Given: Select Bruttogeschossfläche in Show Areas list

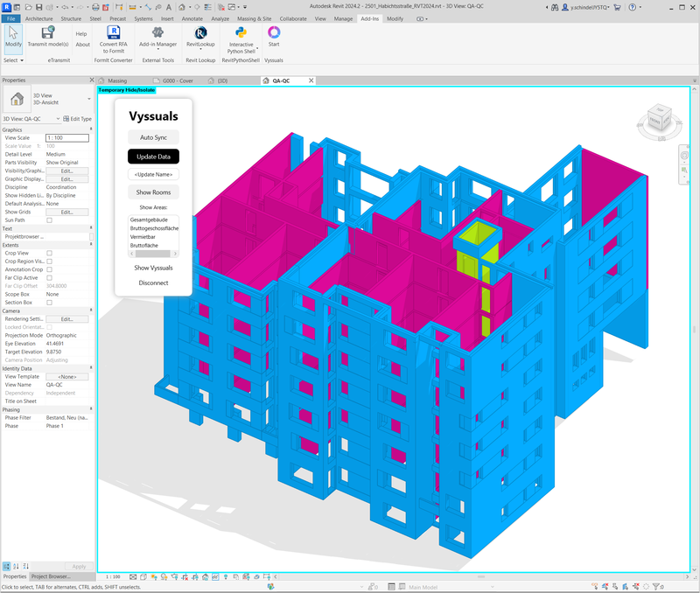Looking at the screenshot, I should click(154, 228).
